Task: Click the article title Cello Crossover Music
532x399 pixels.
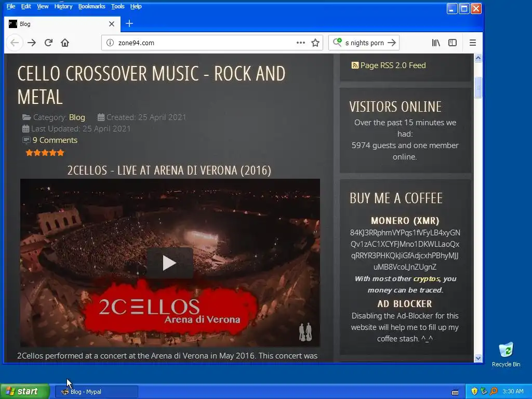Action: click(x=151, y=85)
